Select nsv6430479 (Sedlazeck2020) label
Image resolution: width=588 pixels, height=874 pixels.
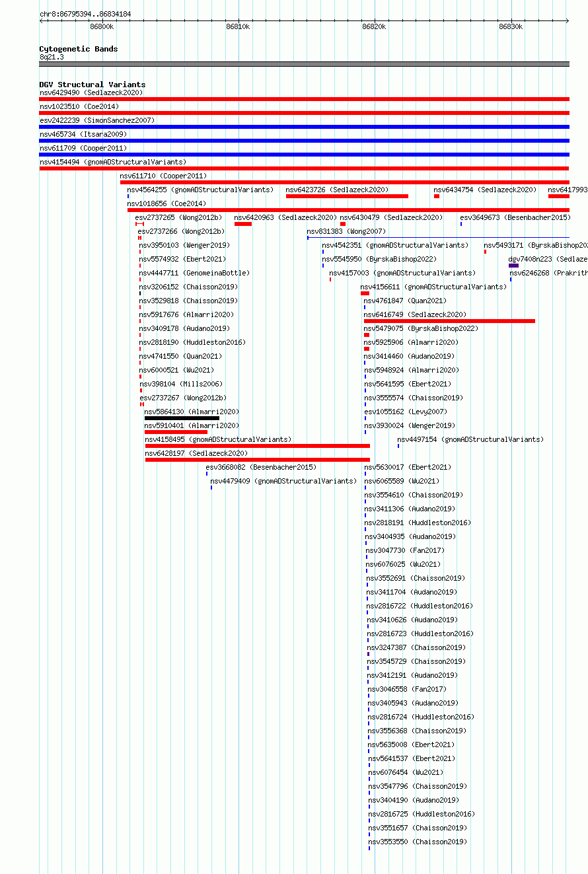click(x=391, y=218)
